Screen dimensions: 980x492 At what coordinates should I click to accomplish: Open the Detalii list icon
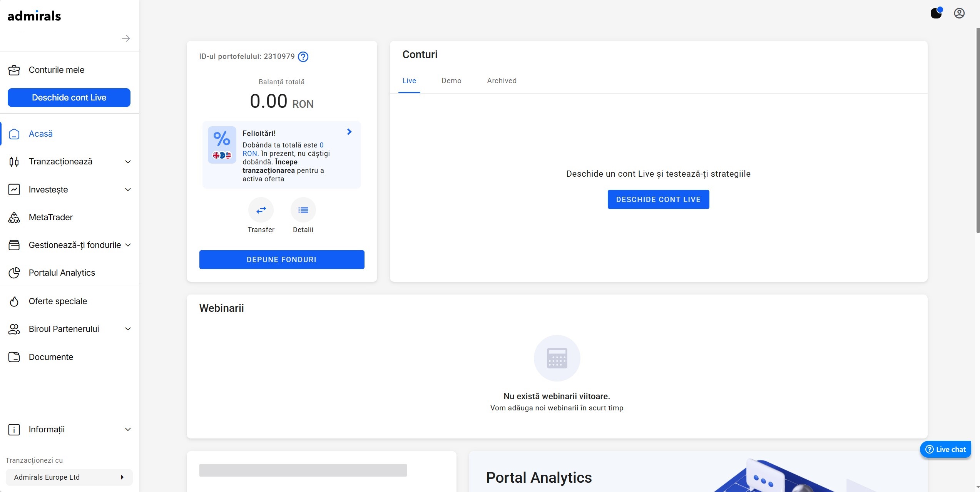pos(303,210)
